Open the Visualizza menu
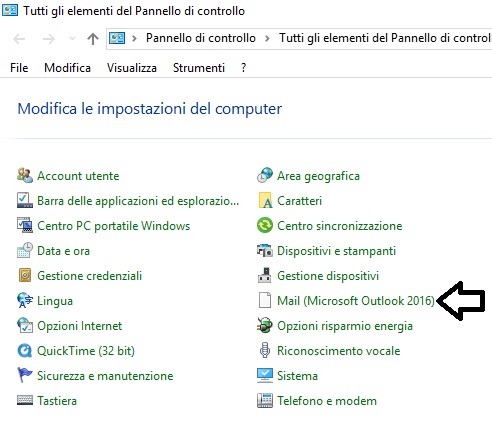The height and width of the screenshot is (425, 492). (x=132, y=68)
